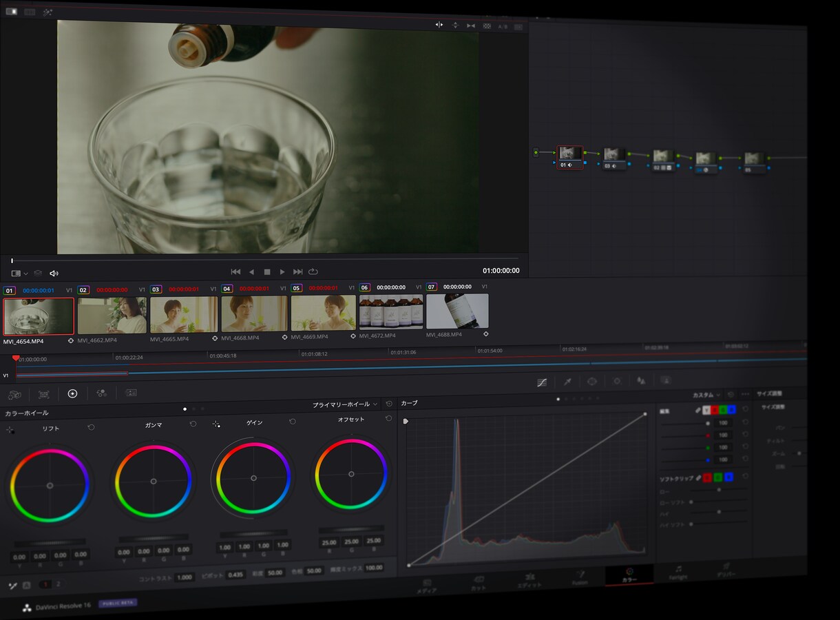This screenshot has width=840, height=620.
Task: Switch to Fusion page tab
Action: click(x=580, y=577)
